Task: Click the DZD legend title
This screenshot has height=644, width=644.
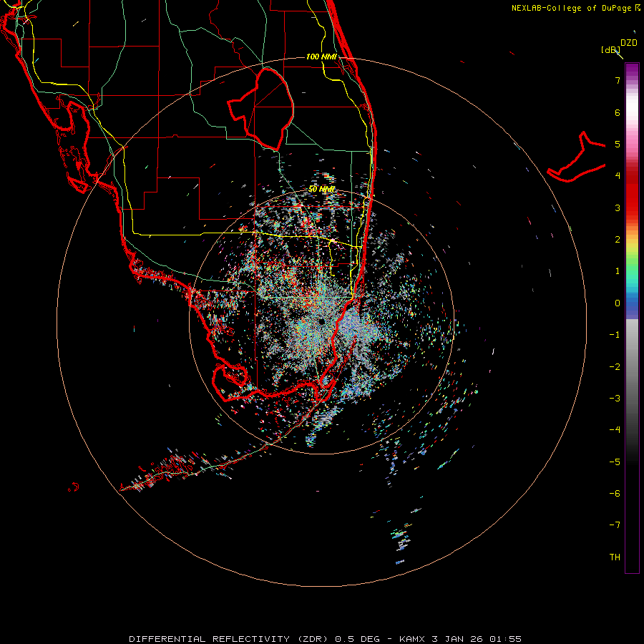Action: (x=628, y=43)
